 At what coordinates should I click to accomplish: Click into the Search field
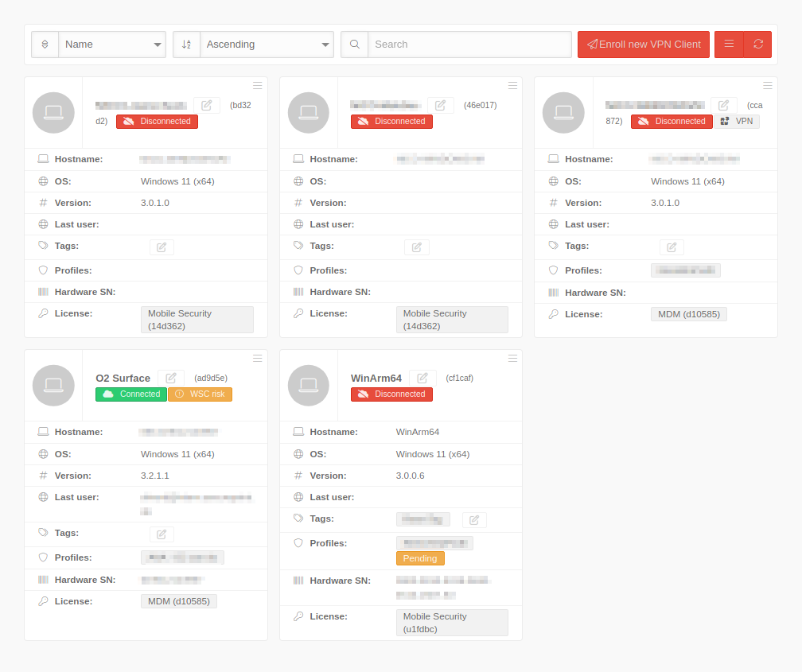(x=469, y=45)
